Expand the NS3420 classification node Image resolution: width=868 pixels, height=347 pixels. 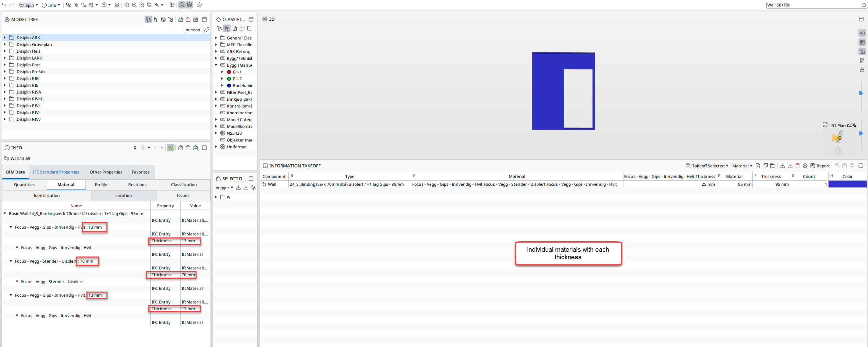[216, 133]
